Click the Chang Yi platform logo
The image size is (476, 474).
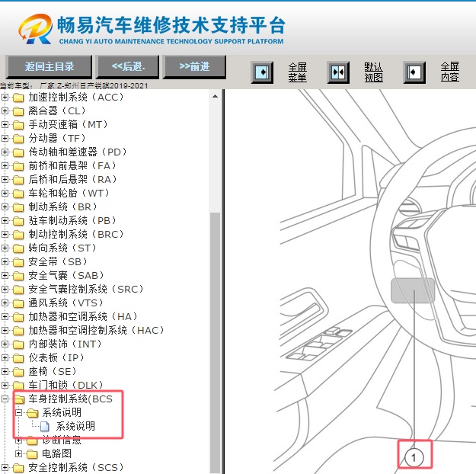35,29
